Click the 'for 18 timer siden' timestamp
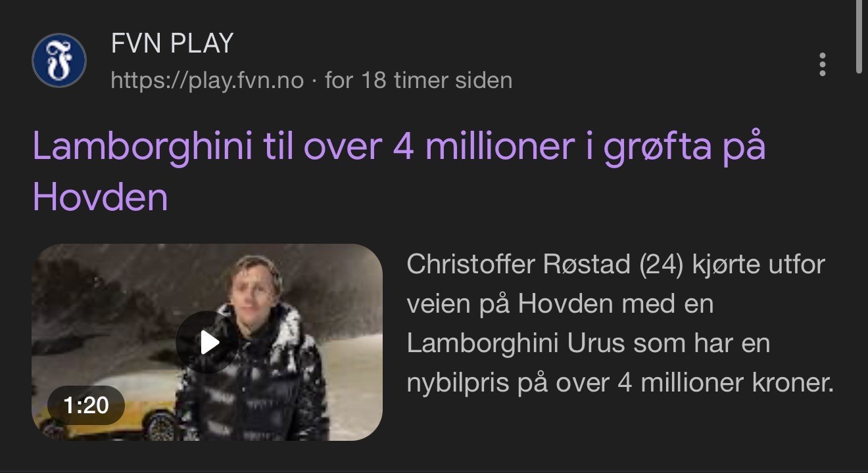 tap(418, 81)
